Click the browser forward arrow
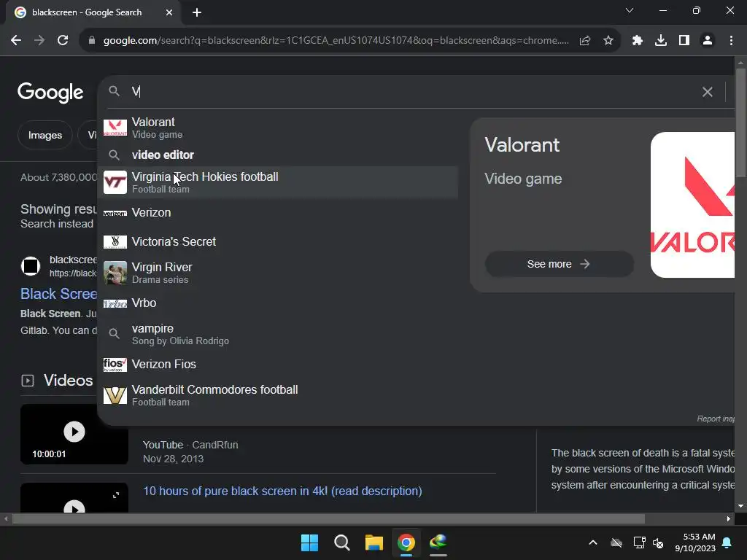This screenshot has height=560, width=747. pyautogui.click(x=39, y=41)
